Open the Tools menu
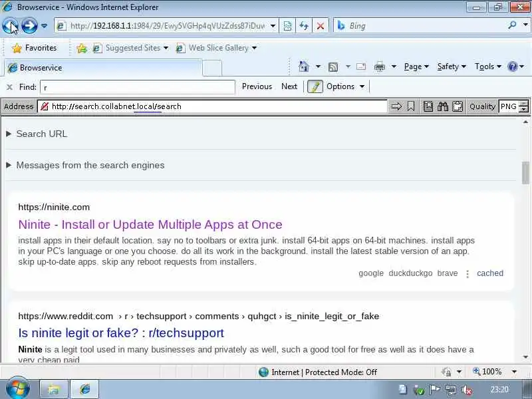The image size is (532, 399). pos(488,66)
